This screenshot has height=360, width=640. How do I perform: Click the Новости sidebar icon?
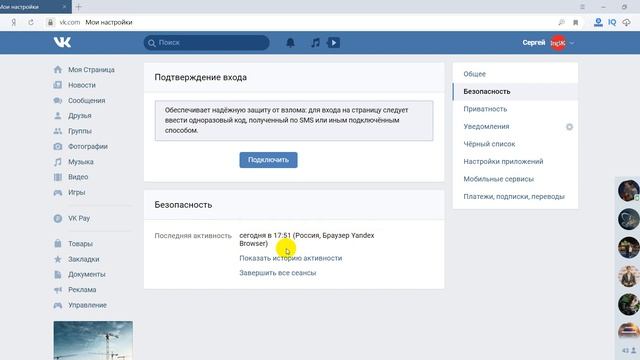pyautogui.click(x=58, y=85)
